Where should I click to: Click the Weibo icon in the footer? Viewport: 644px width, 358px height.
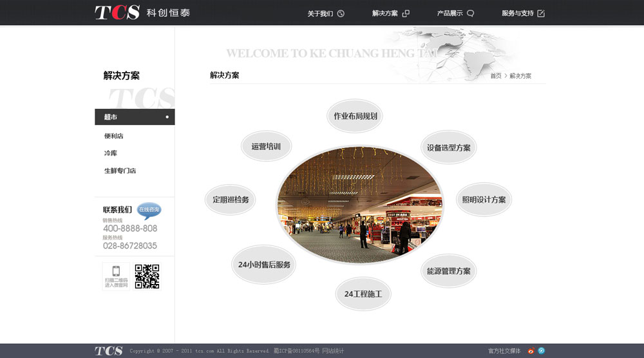pos(531,351)
